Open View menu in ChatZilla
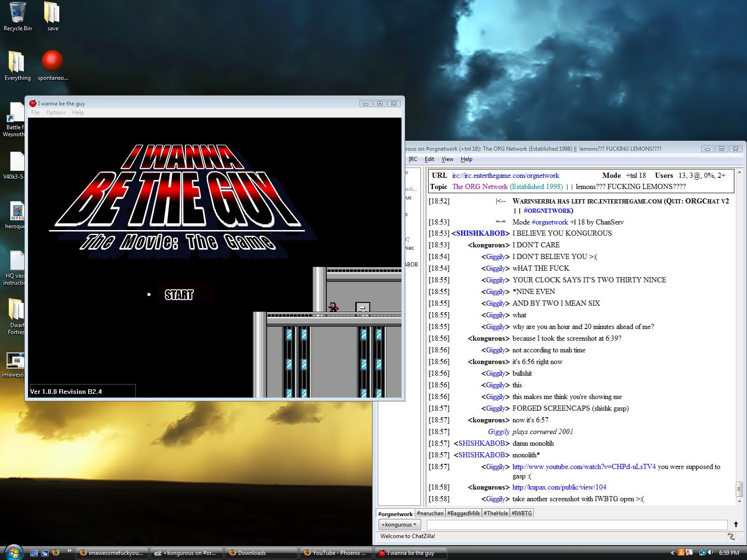The width and height of the screenshot is (747, 560). 447,159
